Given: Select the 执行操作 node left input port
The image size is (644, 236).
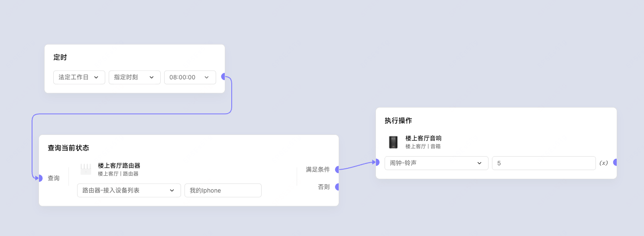Looking at the screenshot, I should (377, 162).
